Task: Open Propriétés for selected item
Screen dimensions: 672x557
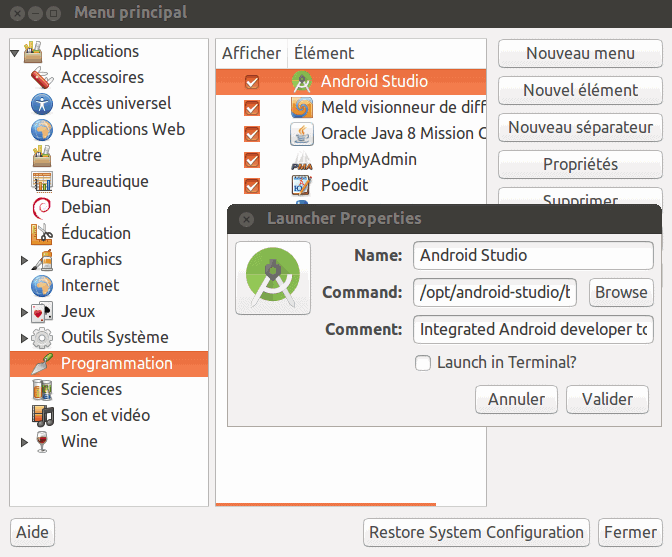Action: point(580,165)
